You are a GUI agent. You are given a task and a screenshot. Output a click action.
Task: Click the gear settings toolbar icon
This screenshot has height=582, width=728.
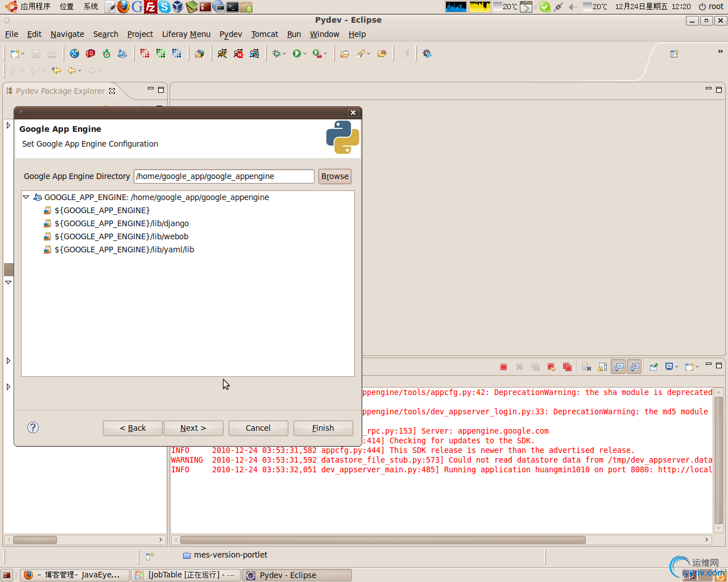pyautogui.click(x=427, y=53)
